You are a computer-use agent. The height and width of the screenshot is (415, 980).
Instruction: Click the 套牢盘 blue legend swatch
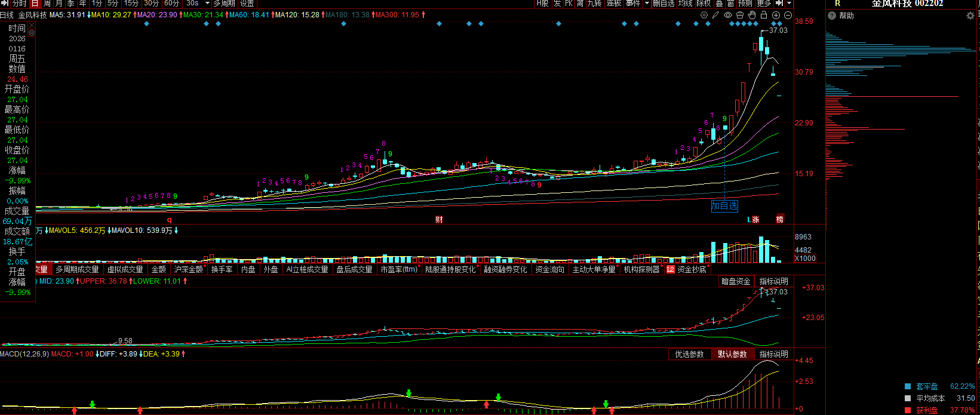click(x=908, y=386)
